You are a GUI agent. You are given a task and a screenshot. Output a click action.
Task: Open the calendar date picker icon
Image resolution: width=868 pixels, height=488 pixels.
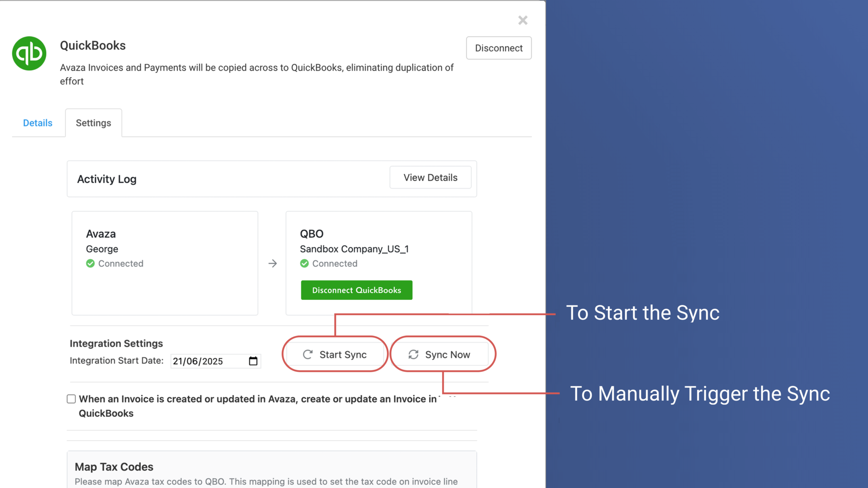[x=253, y=361]
